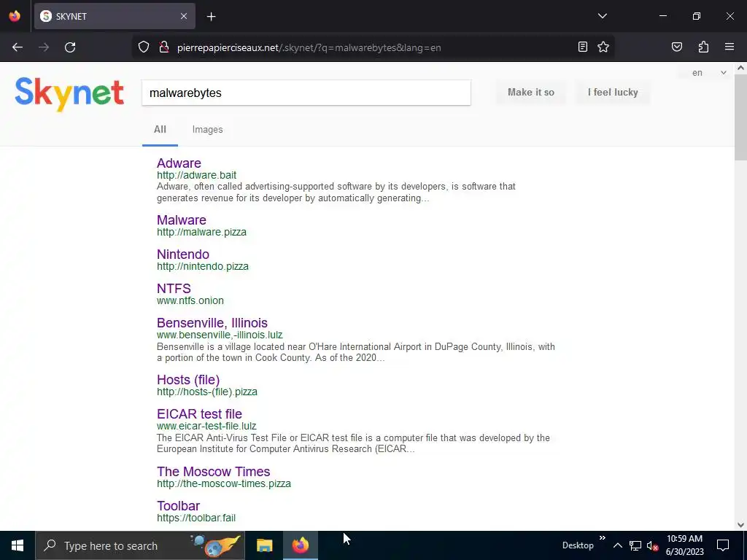Click the I feel lucky button
Screen dimensions: 747x560
pyautogui.click(x=613, y=93)
